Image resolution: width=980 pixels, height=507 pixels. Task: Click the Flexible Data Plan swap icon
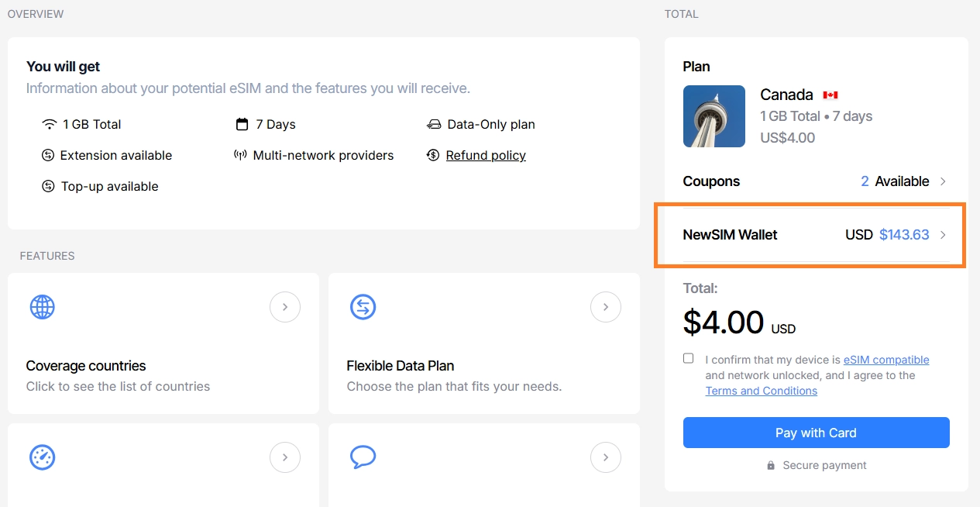point(363,307)
